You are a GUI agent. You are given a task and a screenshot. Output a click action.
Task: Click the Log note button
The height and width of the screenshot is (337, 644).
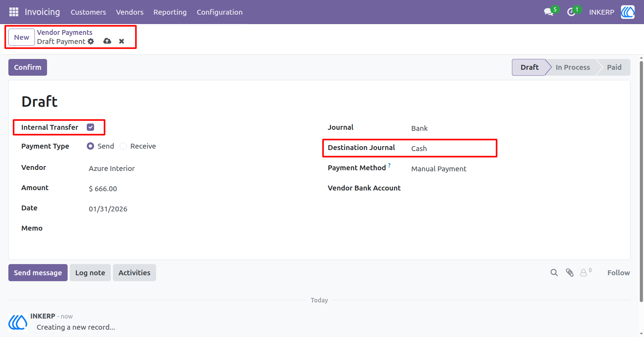click(90, 273)
